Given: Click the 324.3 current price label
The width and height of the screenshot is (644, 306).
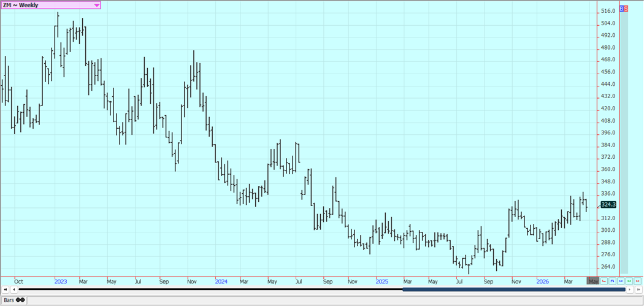Looking at the screenshot, I should tap(608, 205).
